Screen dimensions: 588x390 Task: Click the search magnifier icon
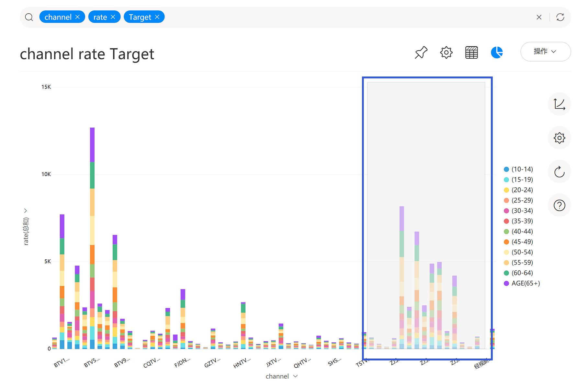click(x=29, y=17)
